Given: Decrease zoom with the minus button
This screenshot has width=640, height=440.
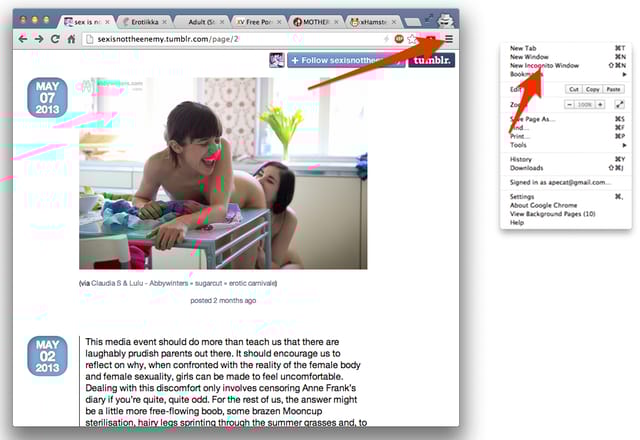Looking at the screenshot, I should 570,104.
